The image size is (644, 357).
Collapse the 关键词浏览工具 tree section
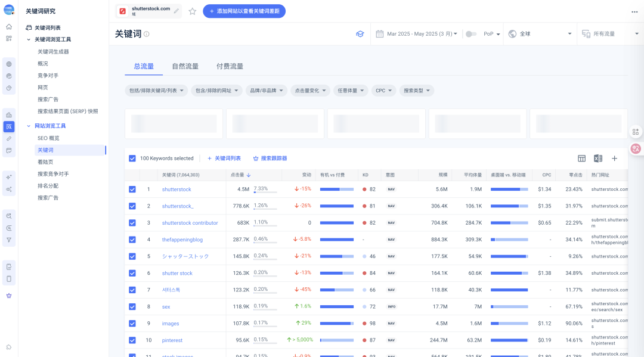point(29,39)
